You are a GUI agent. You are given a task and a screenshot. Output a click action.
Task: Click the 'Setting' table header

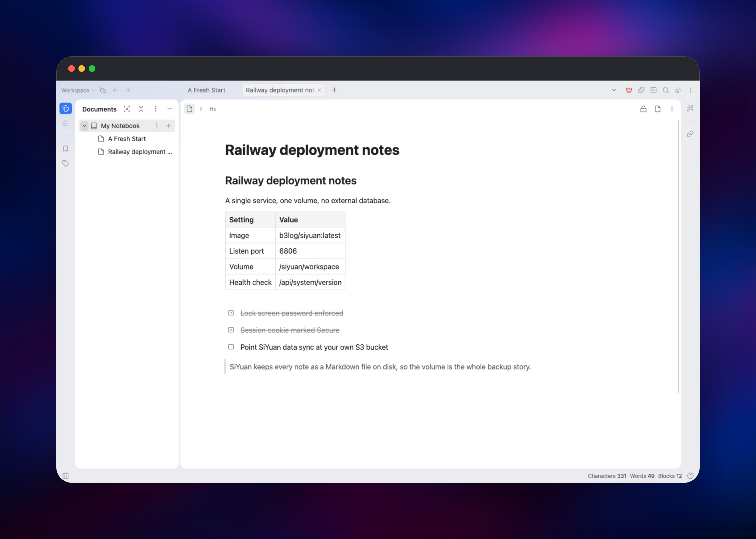[250, 220]
